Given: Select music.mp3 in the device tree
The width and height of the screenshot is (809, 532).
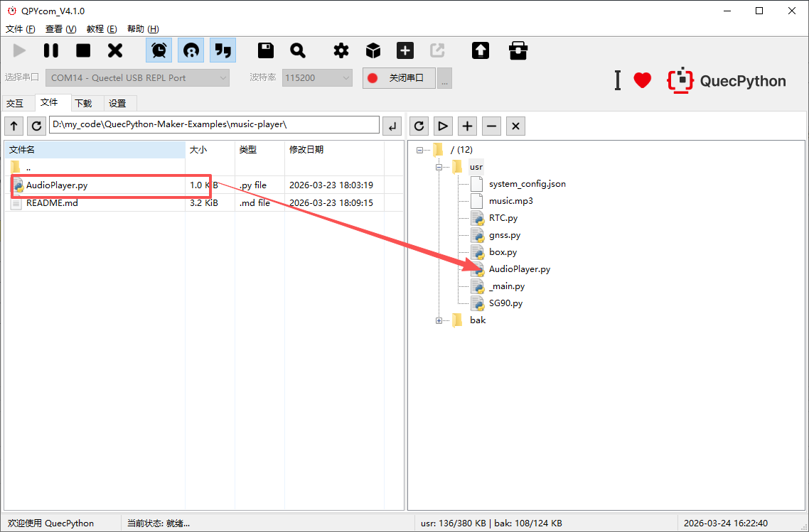Looking at the screenshot, I should pyautogui.click(x=510, y=201).
